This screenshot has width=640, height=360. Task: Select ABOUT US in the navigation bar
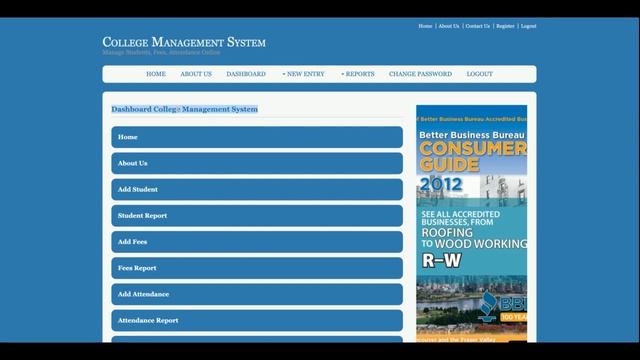coord(196,74)
